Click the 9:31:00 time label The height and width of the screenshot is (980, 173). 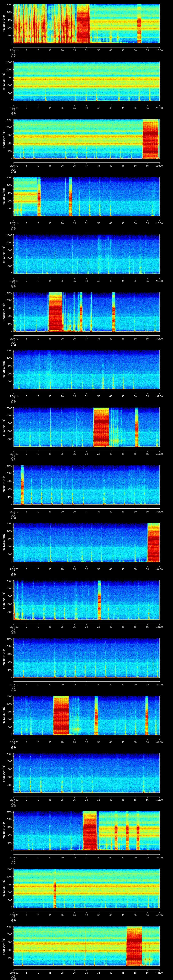14,454
